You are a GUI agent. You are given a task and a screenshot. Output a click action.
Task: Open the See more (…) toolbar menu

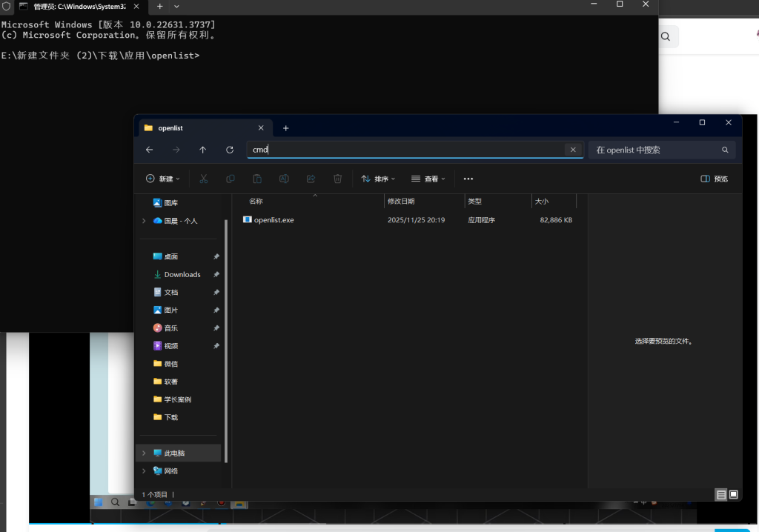pyautogui.click(x=468, y=179)
